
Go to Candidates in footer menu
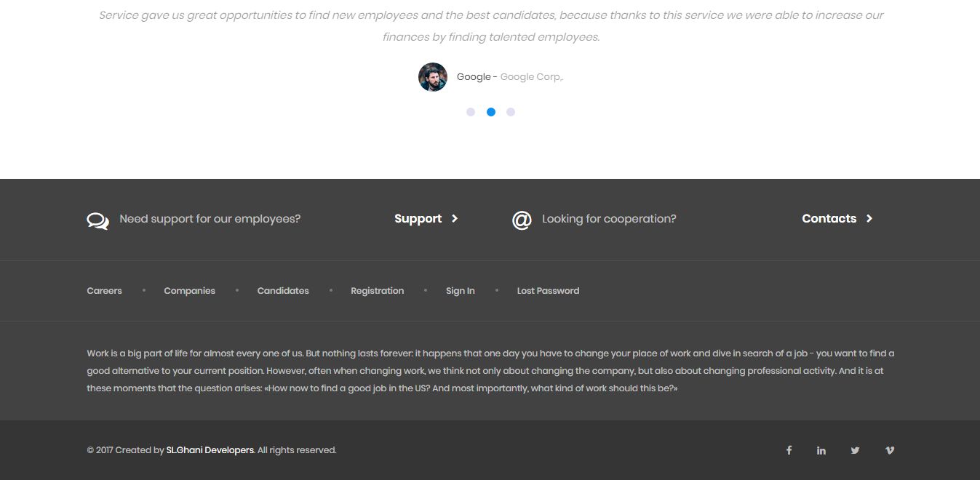tap(283, 291)
